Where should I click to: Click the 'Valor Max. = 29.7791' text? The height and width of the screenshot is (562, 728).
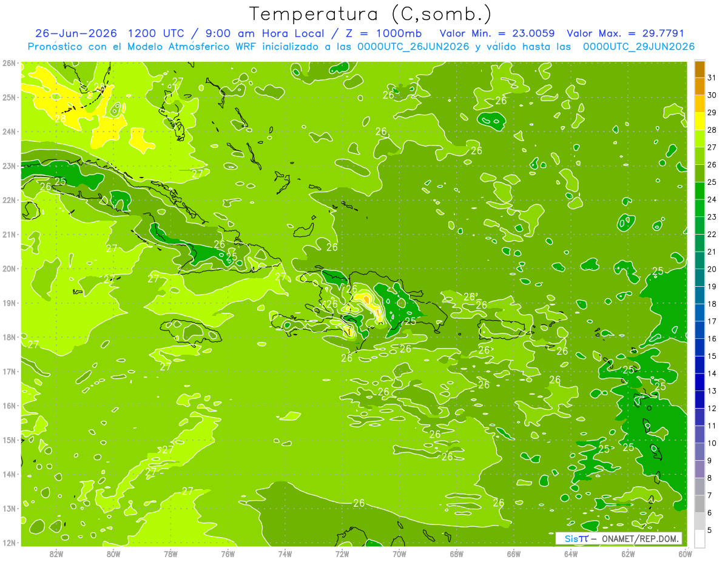625,33
